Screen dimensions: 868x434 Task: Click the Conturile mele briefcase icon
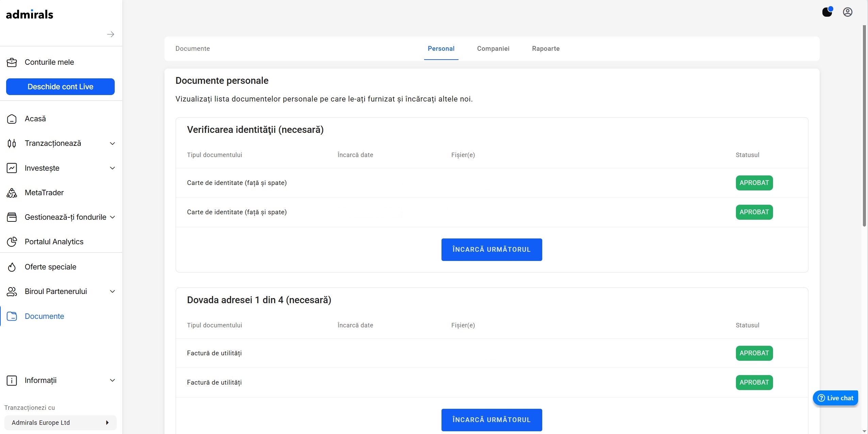12,62
